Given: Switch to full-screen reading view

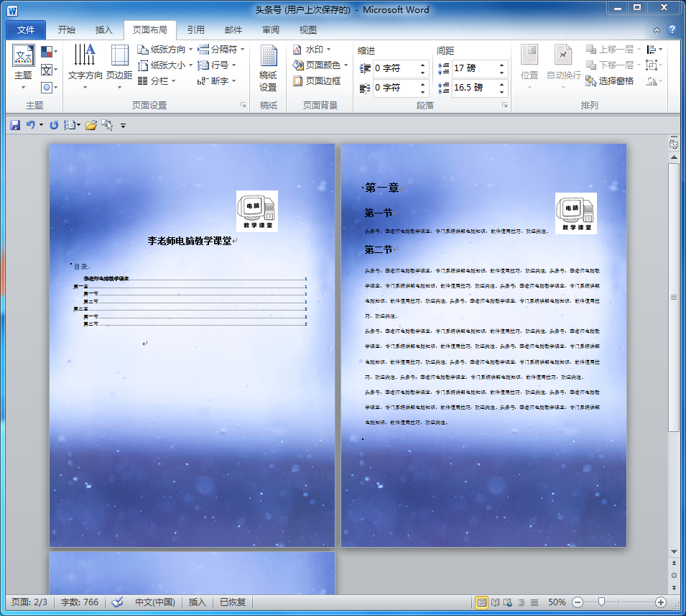Looking at the screenshot, I should [x=494, y=602].
